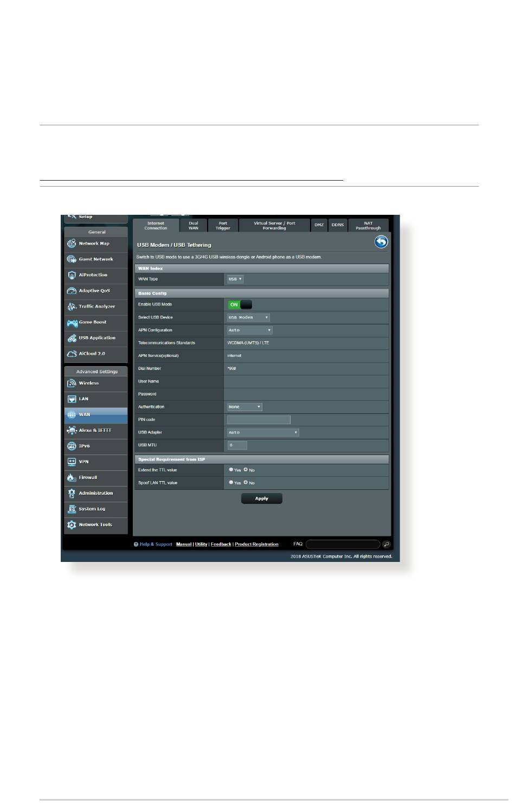Viewport: 515px width, 812px height.
Task: Open the Network Tools gear icon
Action: (72, 525)
